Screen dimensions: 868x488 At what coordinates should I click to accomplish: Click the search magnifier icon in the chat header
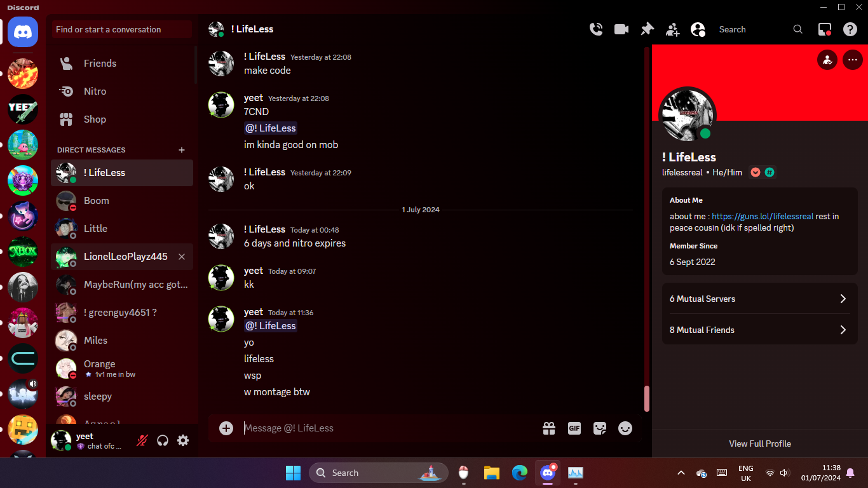tap(798, 29)
